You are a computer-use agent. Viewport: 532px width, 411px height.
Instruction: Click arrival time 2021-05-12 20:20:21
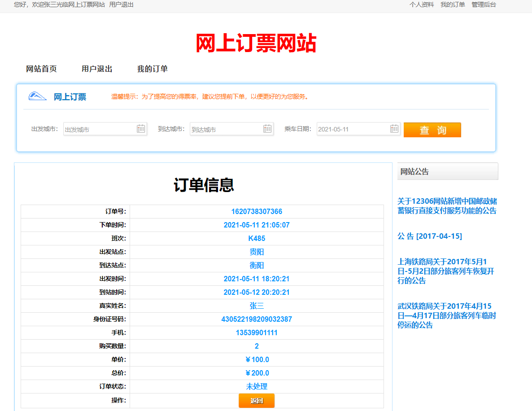(x=257, y=292)
